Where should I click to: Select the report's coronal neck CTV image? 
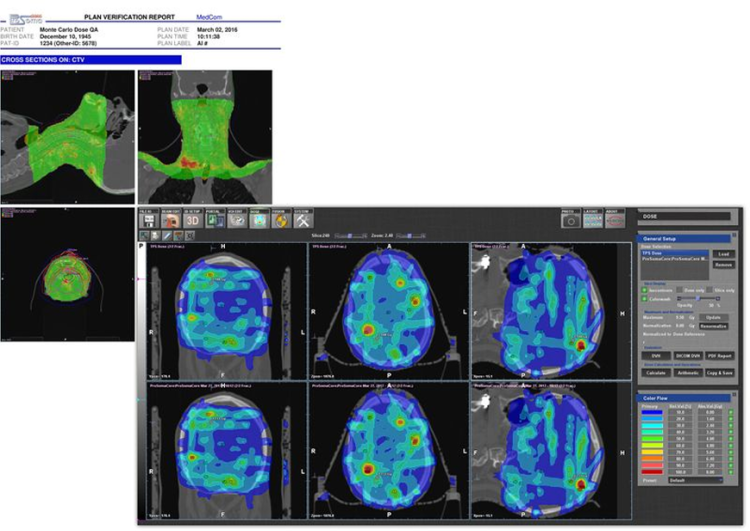click(x=205, y=137)
